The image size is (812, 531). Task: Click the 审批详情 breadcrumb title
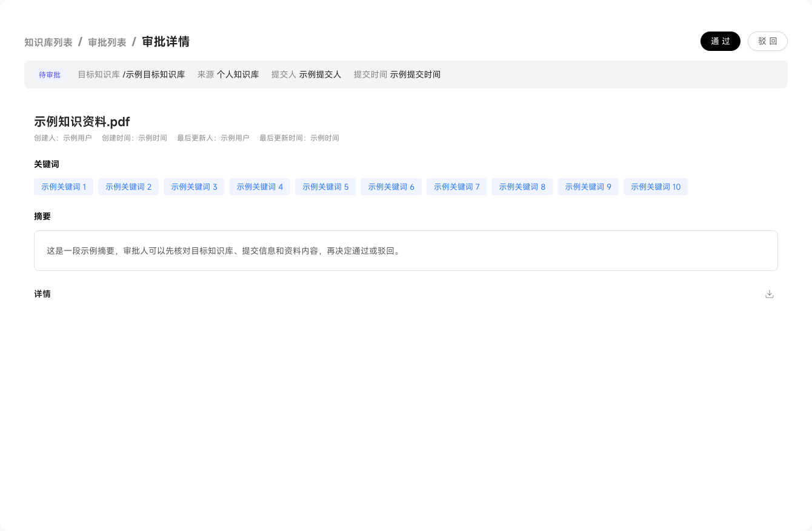166,41
